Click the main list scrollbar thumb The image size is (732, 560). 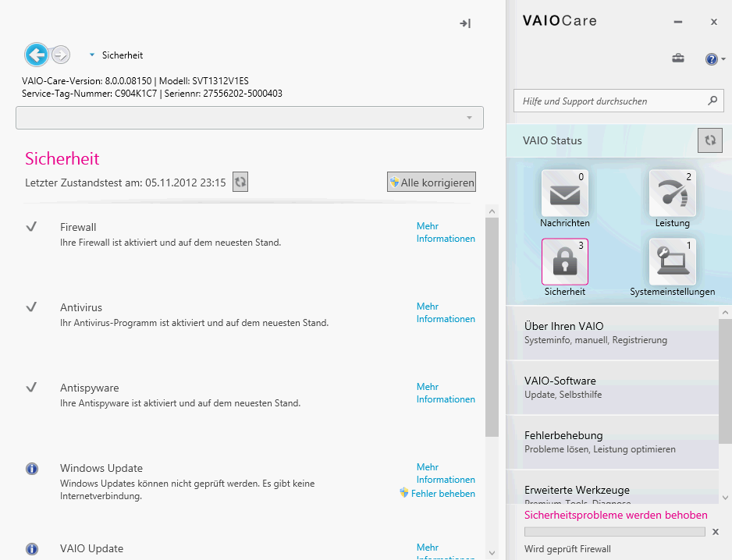coord(492,327)
